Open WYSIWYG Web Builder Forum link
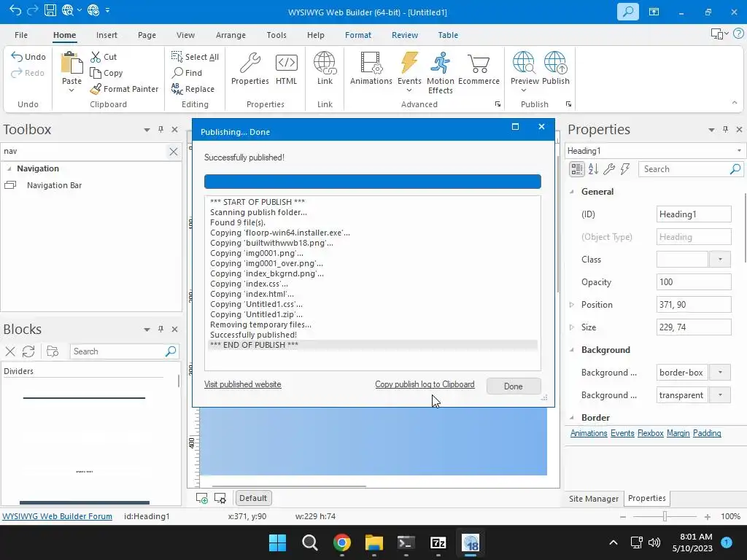This screenshot has width=747, height=560. tap(57, 516)
